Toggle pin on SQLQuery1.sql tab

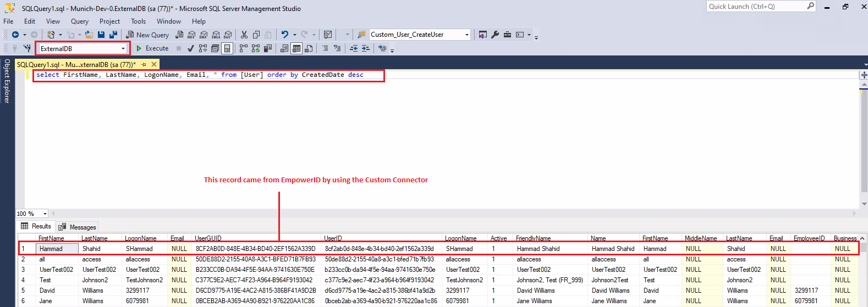point(144,64)
